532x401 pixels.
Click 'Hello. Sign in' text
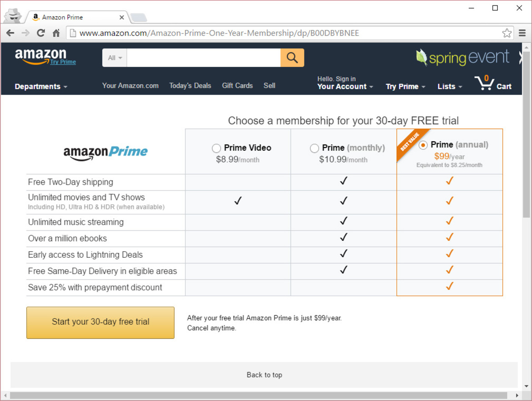tap(336, 79)
